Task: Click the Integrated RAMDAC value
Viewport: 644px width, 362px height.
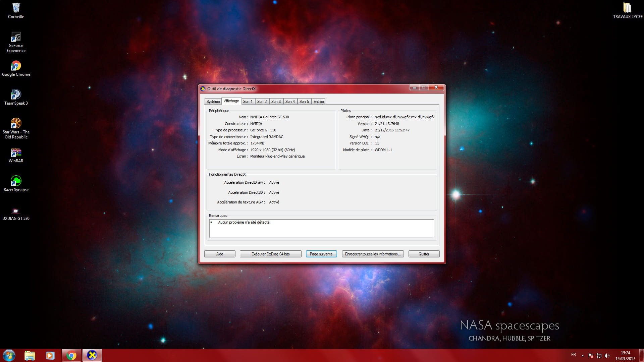Action: (267, 137)
